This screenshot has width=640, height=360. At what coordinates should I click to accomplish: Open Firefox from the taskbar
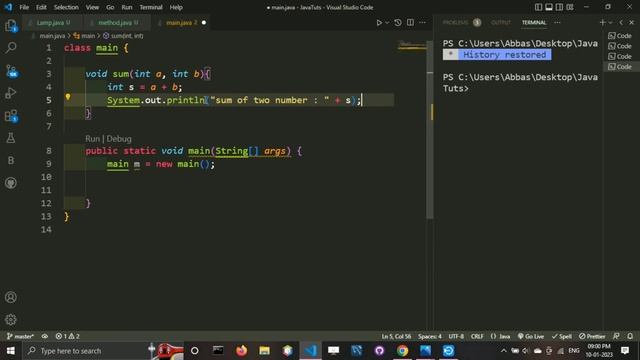pos(241,351)
